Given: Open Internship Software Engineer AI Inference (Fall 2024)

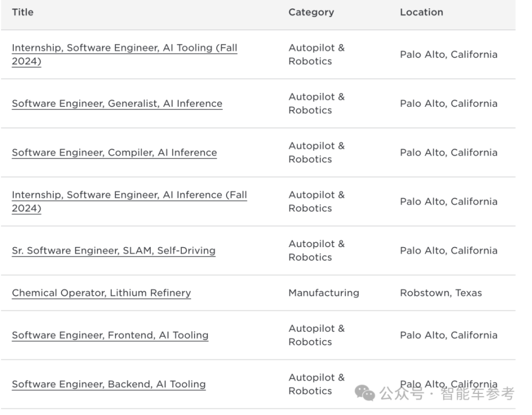Looking at the screenshot, I should click(x=129, y=195).
